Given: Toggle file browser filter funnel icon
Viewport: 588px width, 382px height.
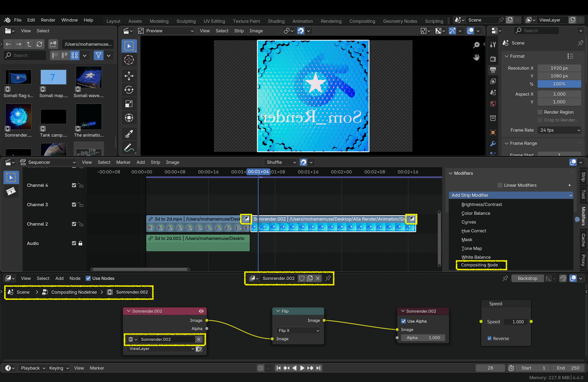Looking at the screenshot, I should pos(98,55).
